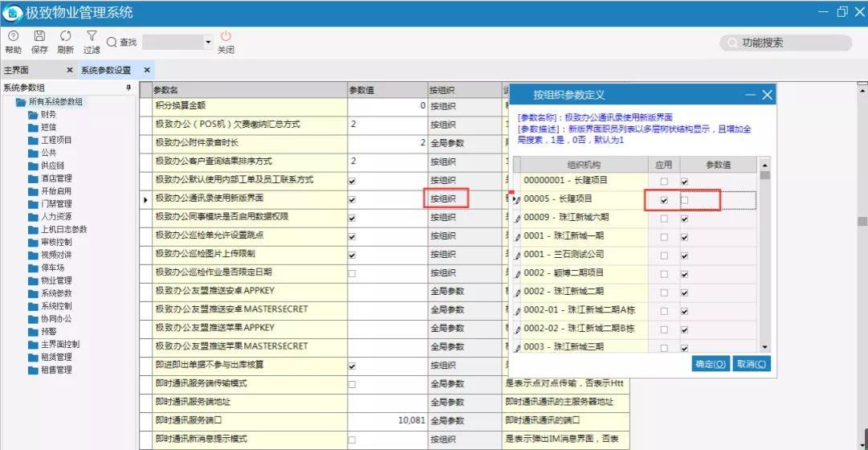Click the 组织机构 column header
Viewport: 868px width, 450px height.
click(x=585, y=165)
